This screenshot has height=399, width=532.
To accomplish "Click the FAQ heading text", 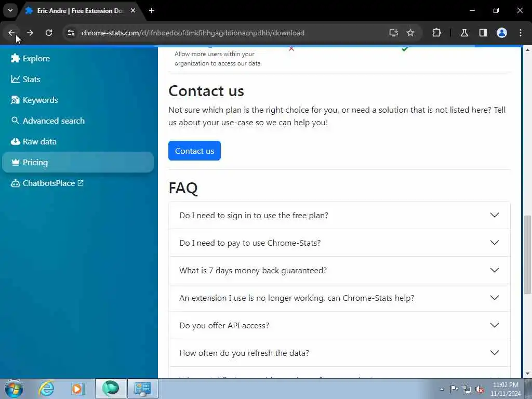I will click(183, 188).
